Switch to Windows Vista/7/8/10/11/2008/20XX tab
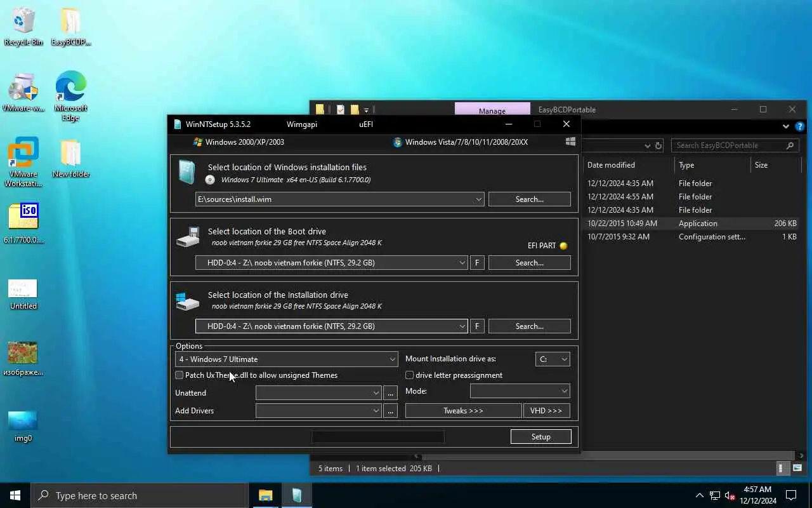The image size is (812, 508). click(461, 142)
